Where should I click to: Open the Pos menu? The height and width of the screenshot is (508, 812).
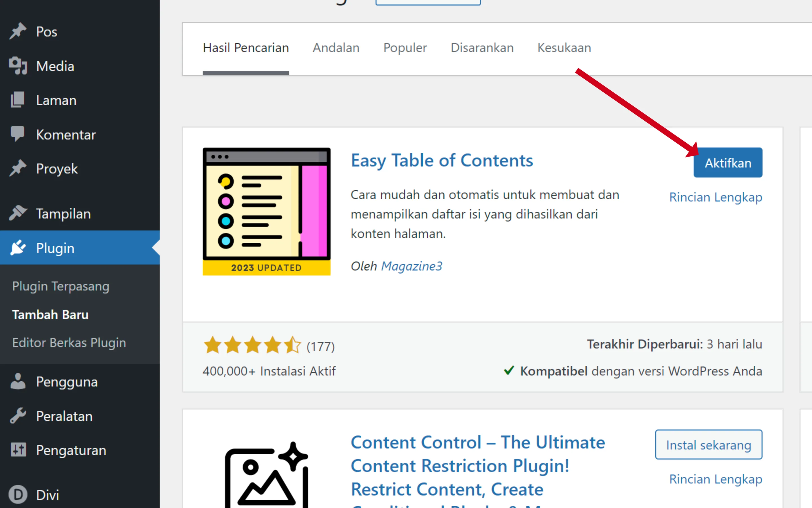(x=80, y=32)
